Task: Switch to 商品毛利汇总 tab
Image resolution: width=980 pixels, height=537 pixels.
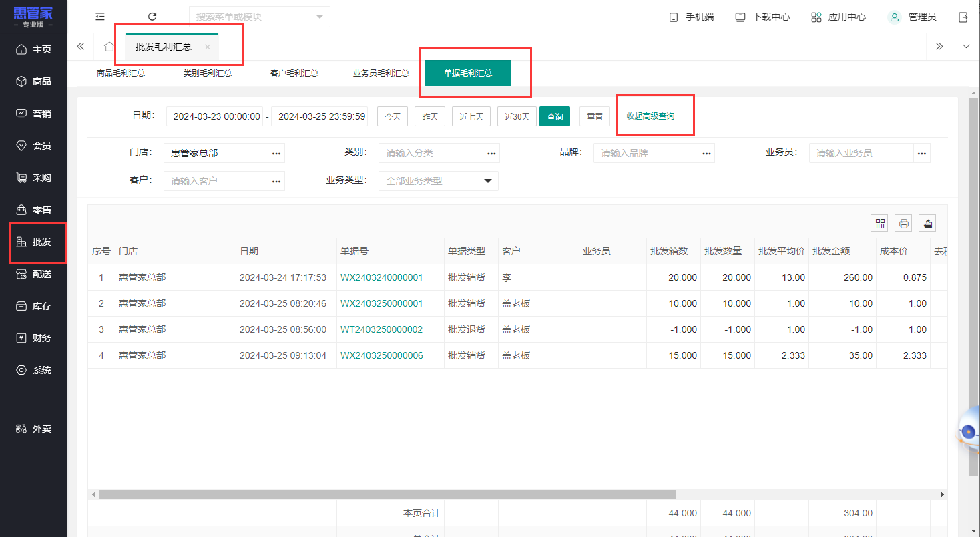Action: pos(121,73)
